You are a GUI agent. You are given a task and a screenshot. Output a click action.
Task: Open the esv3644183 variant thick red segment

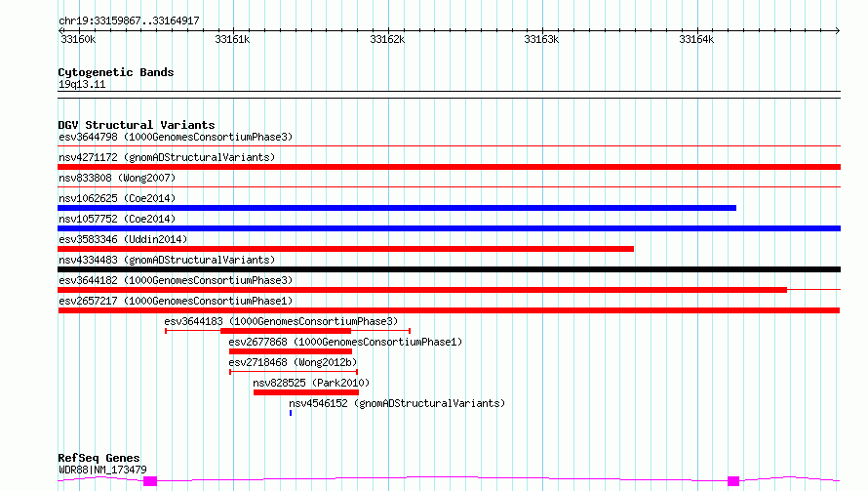(x=286, y=331)
